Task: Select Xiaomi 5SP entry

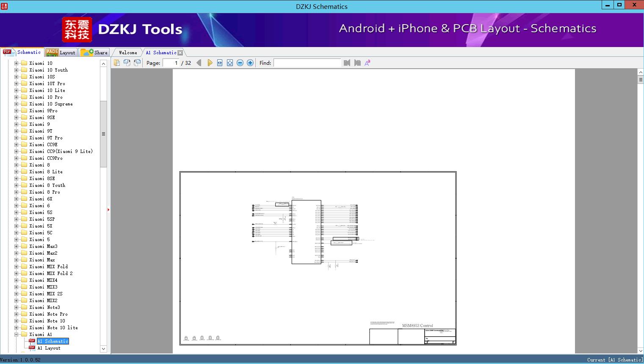Action: click(x=42, y=219)
